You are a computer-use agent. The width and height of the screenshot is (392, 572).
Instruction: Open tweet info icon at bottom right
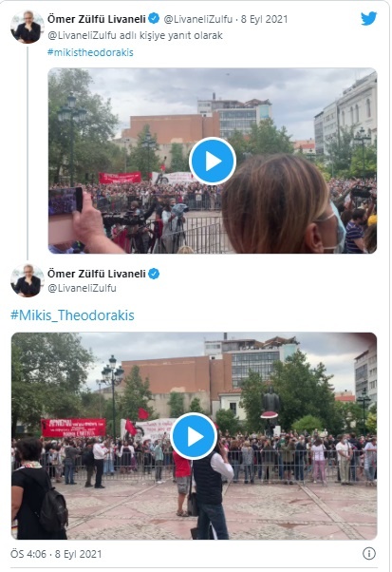tap(368, 553)
